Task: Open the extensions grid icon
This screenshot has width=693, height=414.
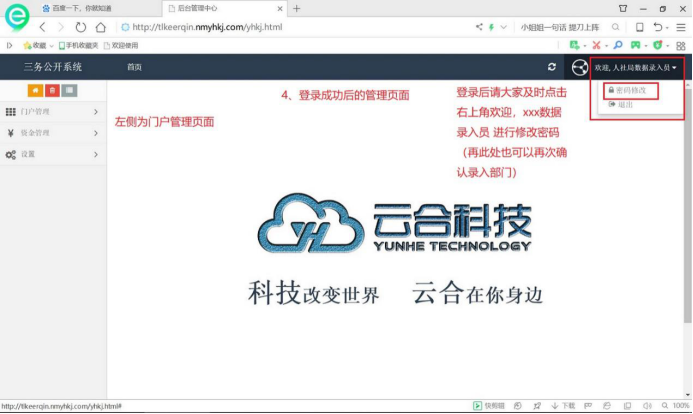Action: point(681,46)
